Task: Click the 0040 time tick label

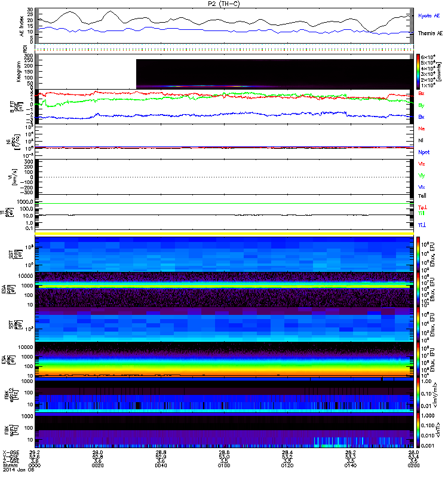Action: [x=161, y=465]
